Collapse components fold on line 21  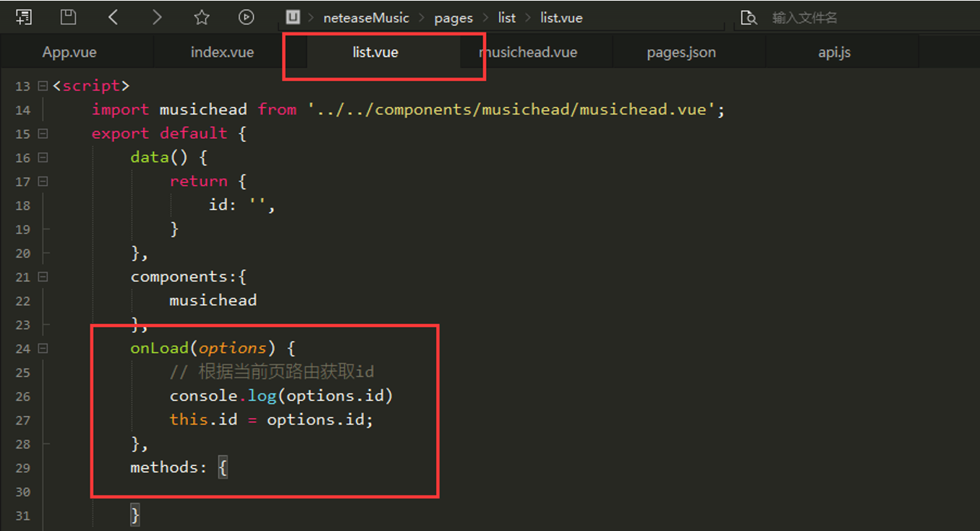[x=43, y=277]
